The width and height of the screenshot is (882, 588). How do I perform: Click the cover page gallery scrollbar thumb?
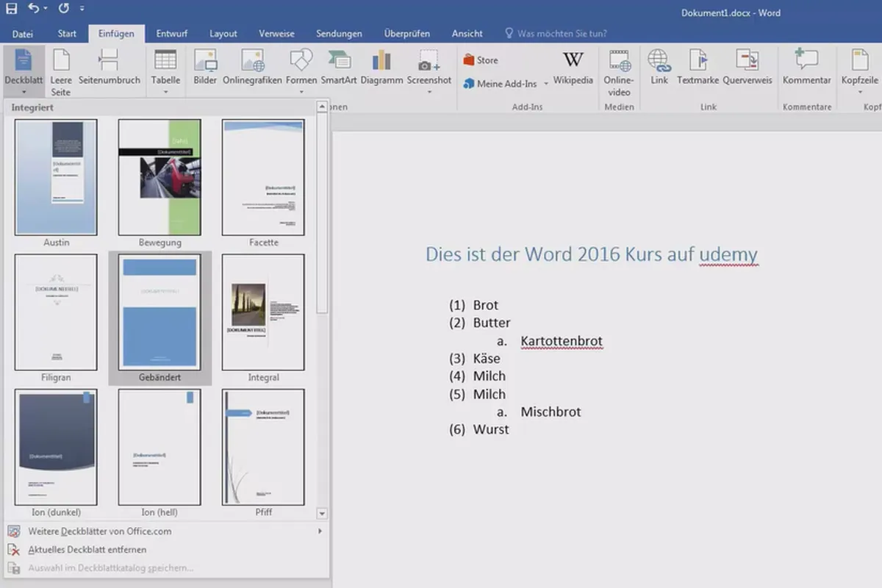coord(322,213)
